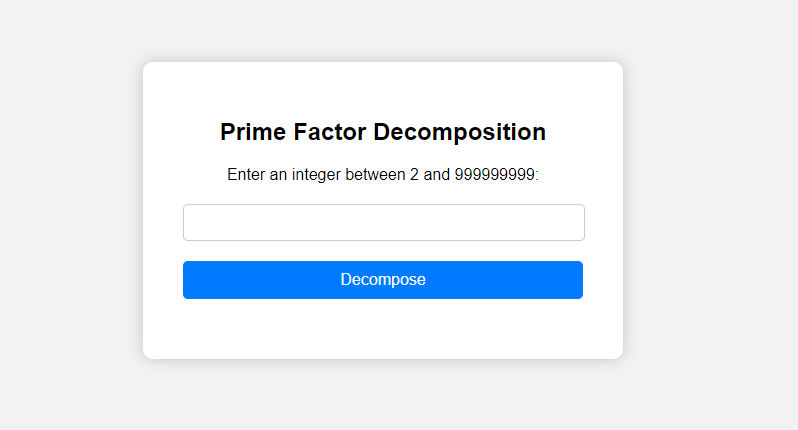Select the field below the integer prompt
The height and width of the screenshot is (430, 798).
click(383, 222)
